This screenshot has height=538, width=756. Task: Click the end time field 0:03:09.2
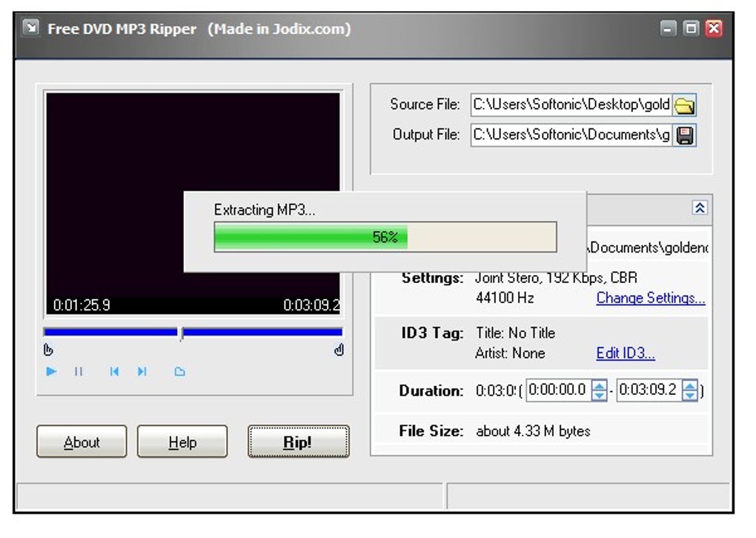pyautogui.click(x=649, y=390)
